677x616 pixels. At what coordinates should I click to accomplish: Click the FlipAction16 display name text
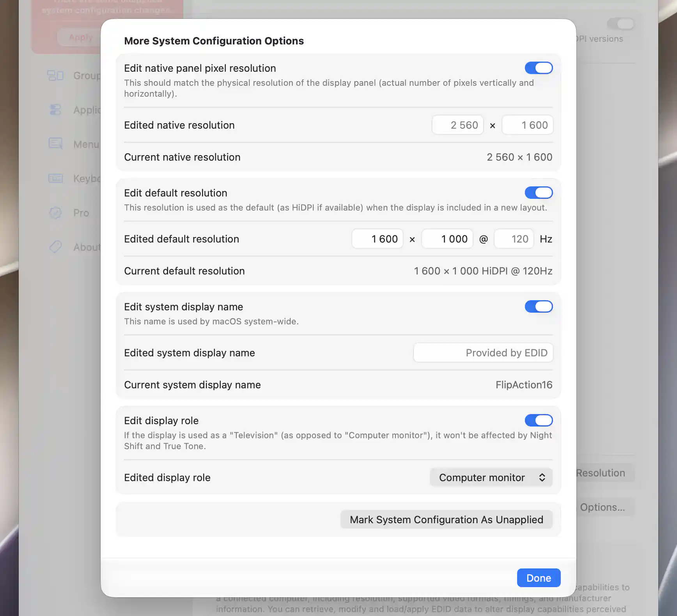click(x=524, y=385)
